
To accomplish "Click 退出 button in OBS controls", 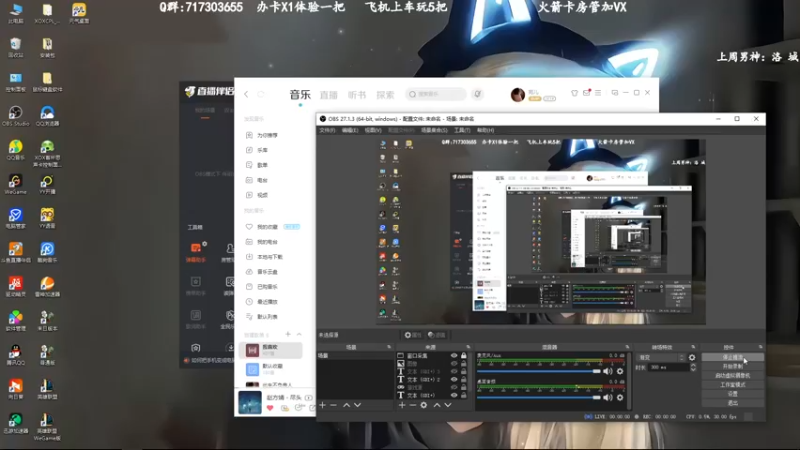I will pyautogui.click(x=733, y=403).
